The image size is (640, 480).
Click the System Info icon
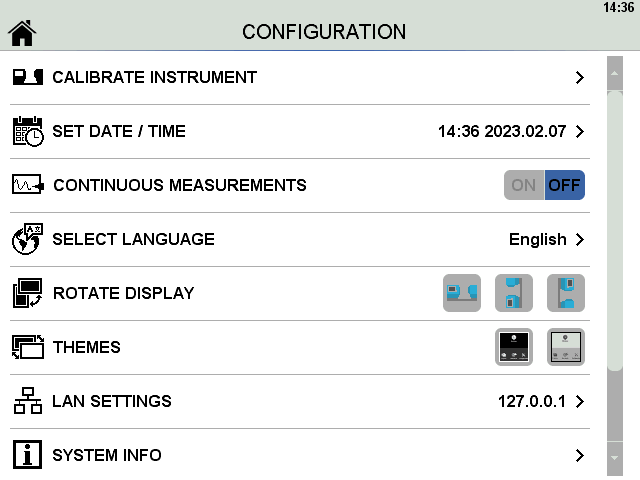click(x=28, y=455)
